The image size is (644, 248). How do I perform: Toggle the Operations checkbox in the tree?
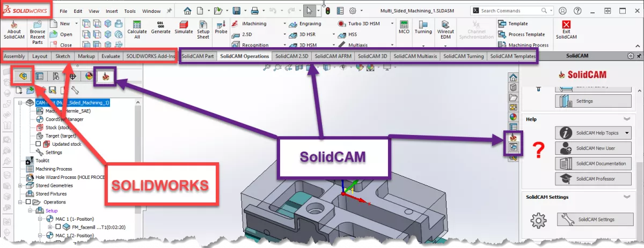[x=27, y=202]
